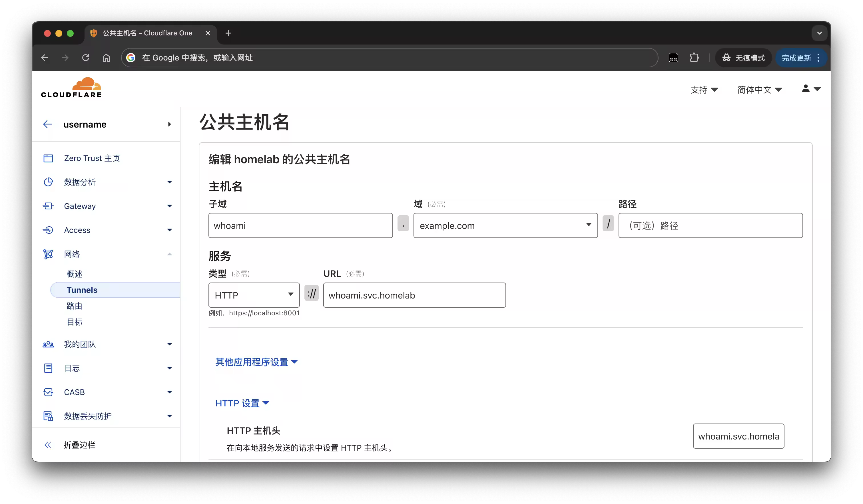Click the 可选 路径 input field
The width and height of the screenshot is (863, 504).
(x=710, y=225)
